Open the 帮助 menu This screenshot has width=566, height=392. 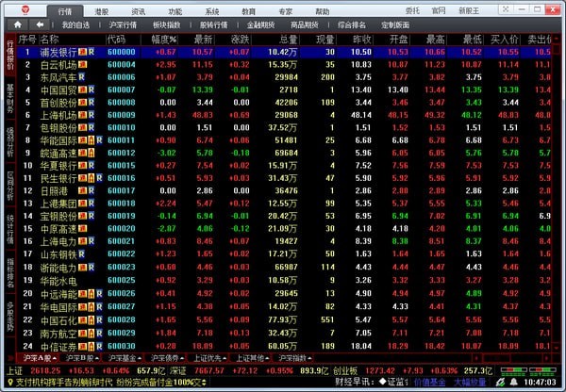(x=323, y=11)
